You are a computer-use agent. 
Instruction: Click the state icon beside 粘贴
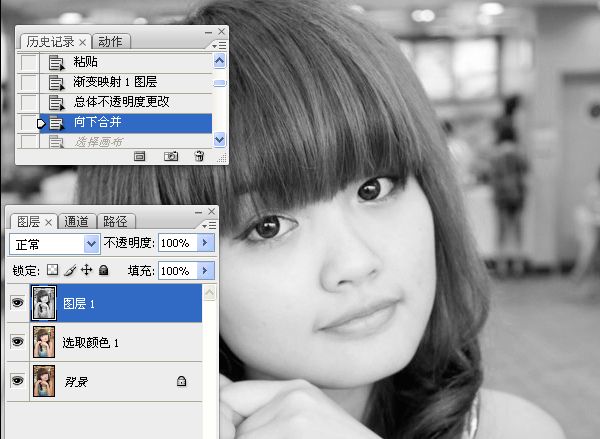pos(56,63)
